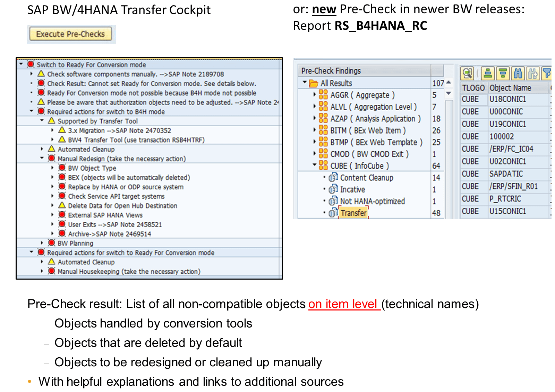Click the Find Next binoculars-plus icon

tap(533, 73)
